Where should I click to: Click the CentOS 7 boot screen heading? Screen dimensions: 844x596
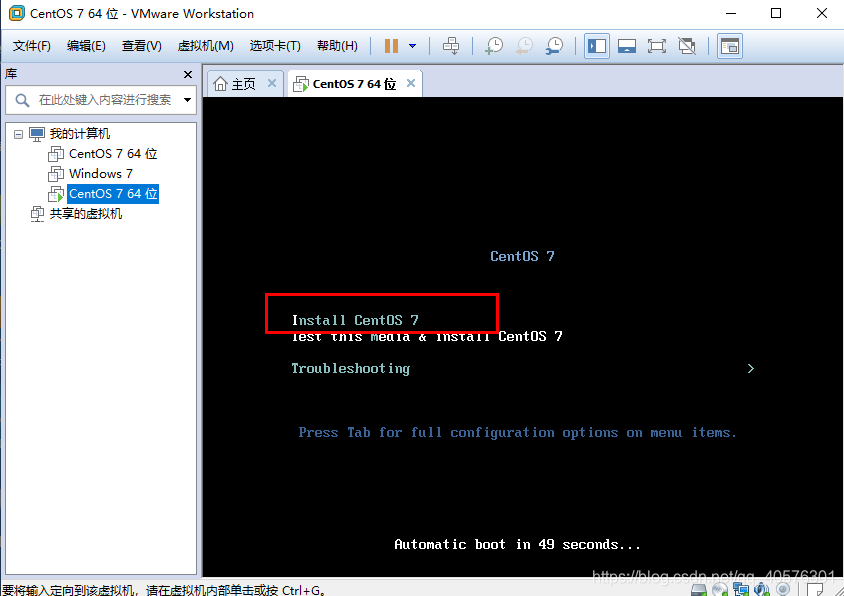point(522,256)
